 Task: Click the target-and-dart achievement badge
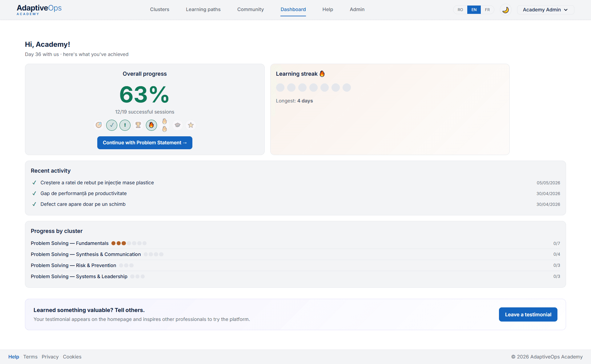[98, 125]
